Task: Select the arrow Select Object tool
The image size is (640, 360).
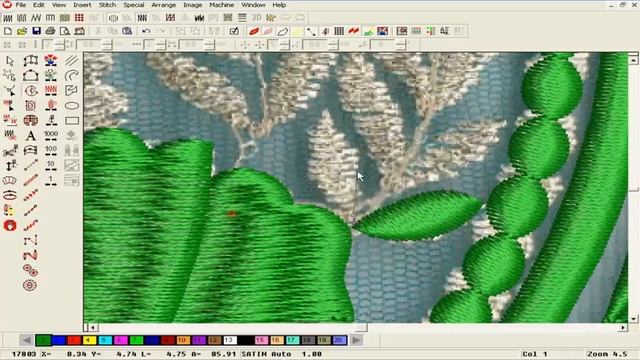Action: [10, 61]
